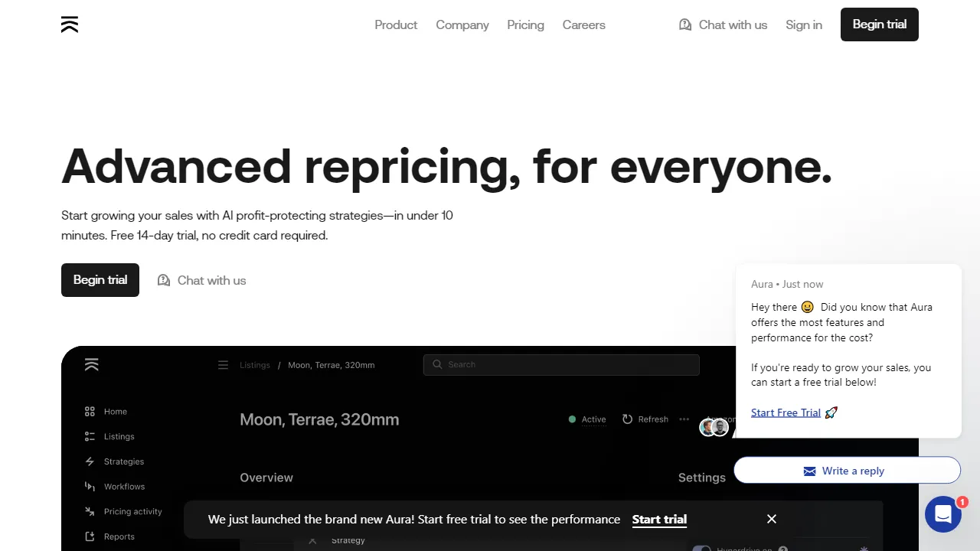980x551 pixels.
Task: Click the Home grid icon in sidebar
Action: (90, 411)
